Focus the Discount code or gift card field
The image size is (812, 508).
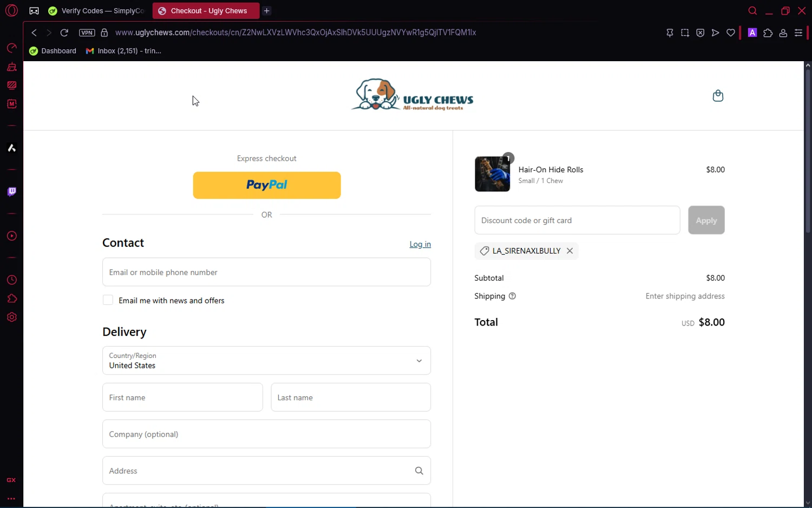point(577,220)
